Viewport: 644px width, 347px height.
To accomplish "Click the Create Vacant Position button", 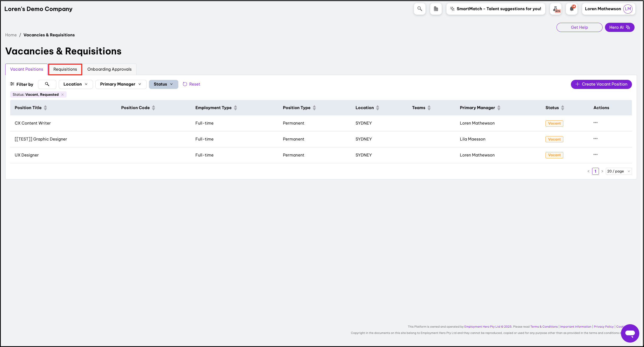I will [601, 84].
